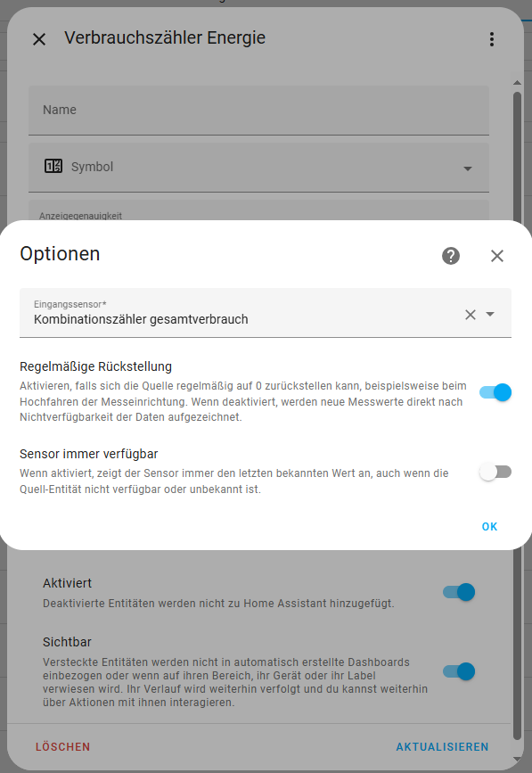Enable Sensor immer verfügbar switch
This screenshot has width=532, height=773.
(x=495, y=473)
